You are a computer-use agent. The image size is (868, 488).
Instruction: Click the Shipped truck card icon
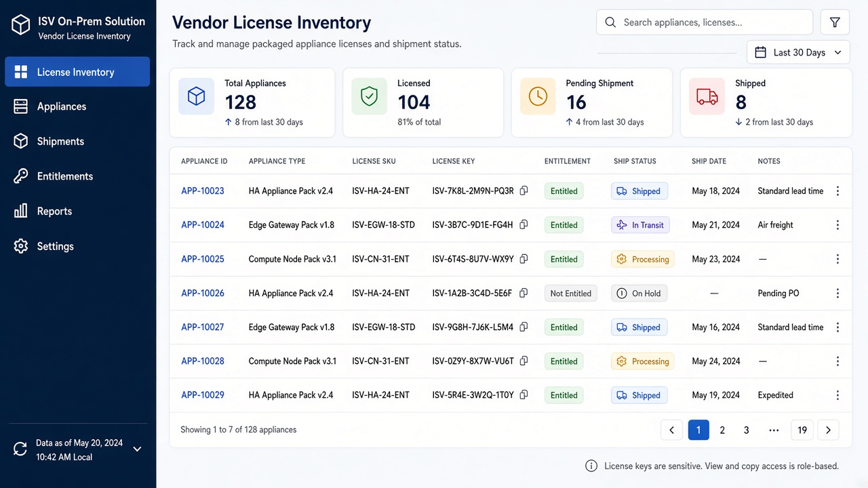(x=707, y=96)
